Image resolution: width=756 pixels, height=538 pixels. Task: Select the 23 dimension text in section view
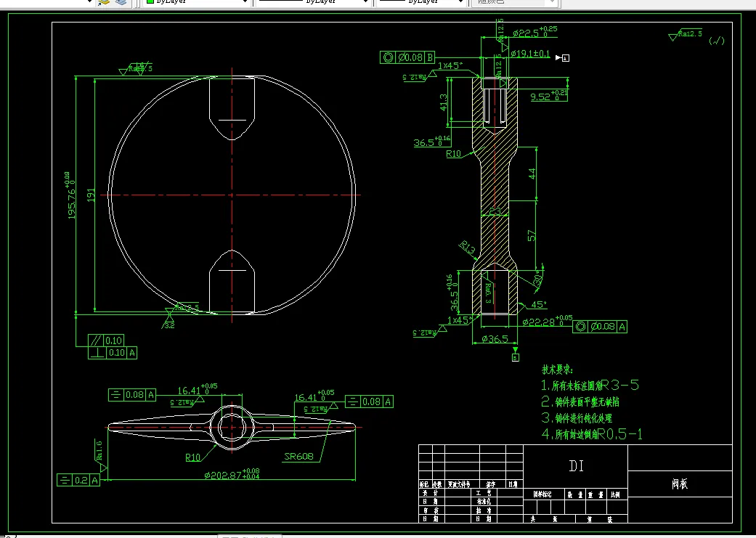click(495, 211)
